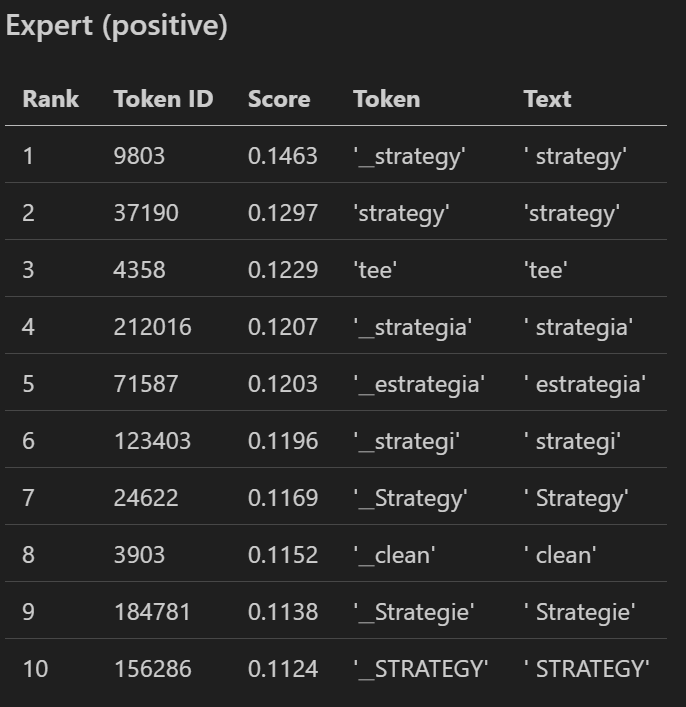The width and height of the screenshot is (686, 707).
Task: Click score 0.1169 in row 7
Action: click(282, 498)
